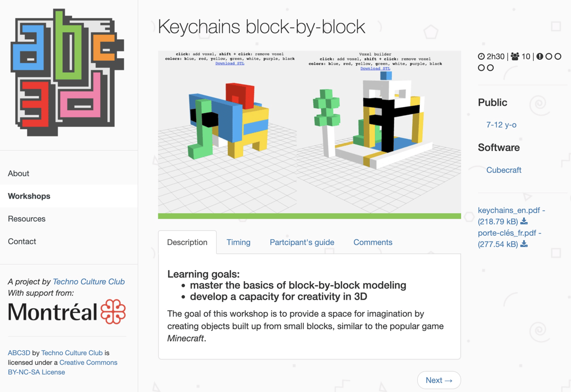This screenshot has width=571, height=392.
Task: Toggle the second difficulty circle
Action: point(549,56)
